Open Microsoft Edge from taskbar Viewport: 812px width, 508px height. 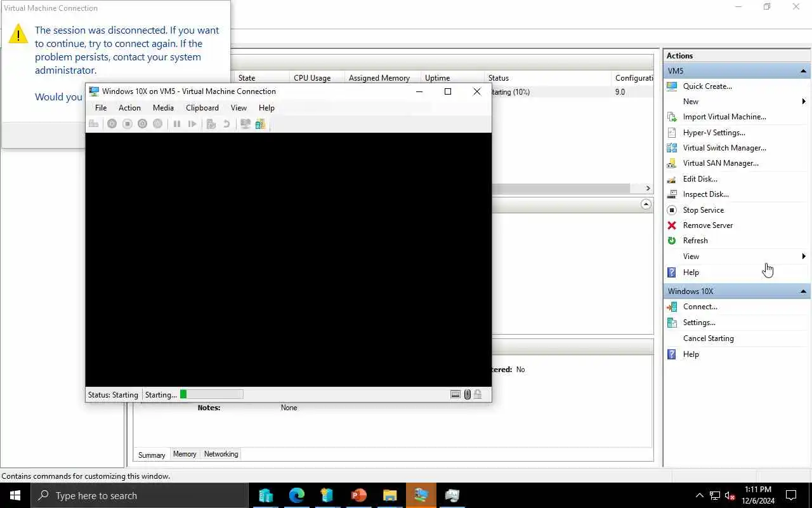(296, 496)
